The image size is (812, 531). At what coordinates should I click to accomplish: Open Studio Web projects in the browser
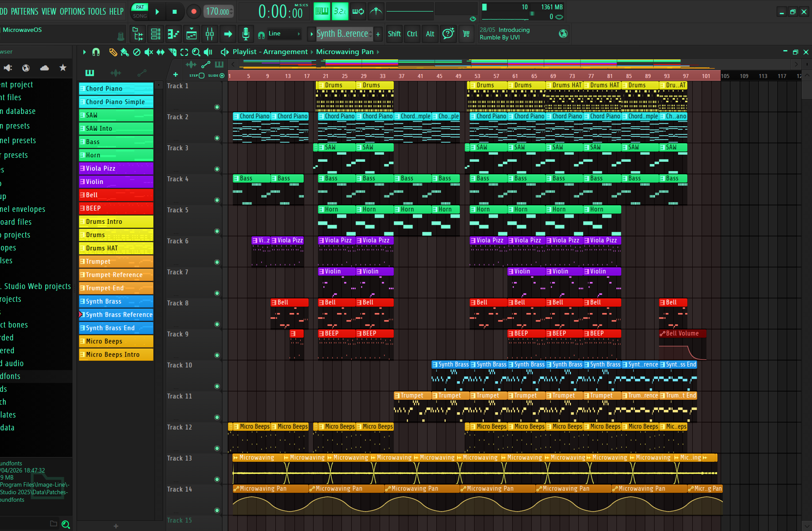36,286
